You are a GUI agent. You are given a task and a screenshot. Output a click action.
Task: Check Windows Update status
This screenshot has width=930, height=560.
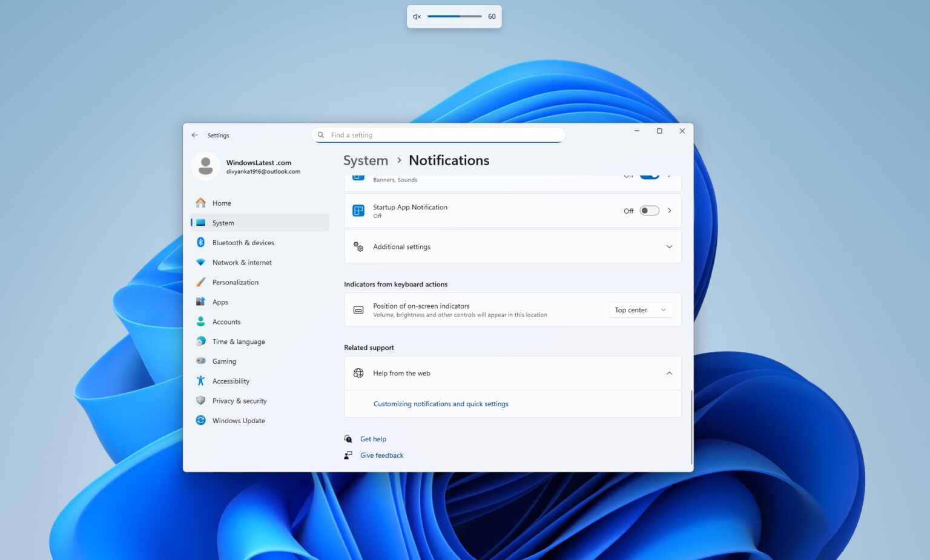click(238, 420)
